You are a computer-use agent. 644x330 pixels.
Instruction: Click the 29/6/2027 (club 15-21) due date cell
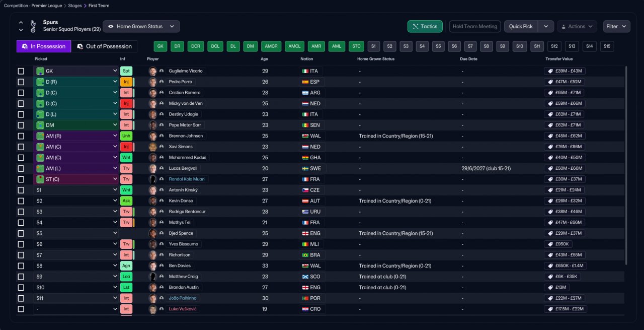click(486, 168)
